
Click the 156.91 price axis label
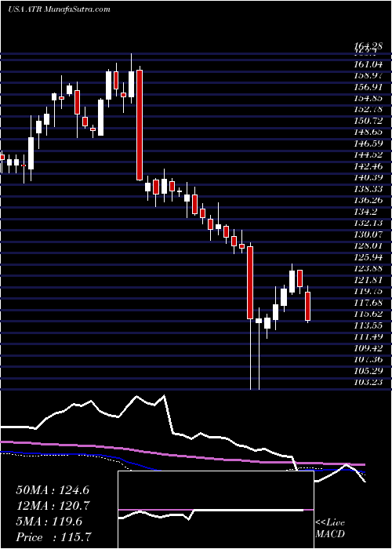point(368,87)
